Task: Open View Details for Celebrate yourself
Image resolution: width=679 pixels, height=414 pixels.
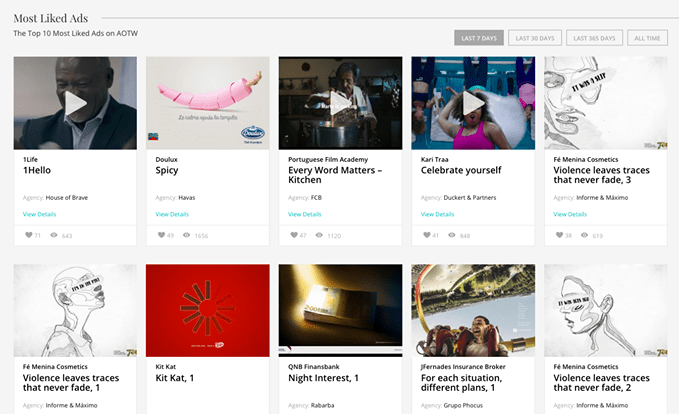Action: (437, 214)
